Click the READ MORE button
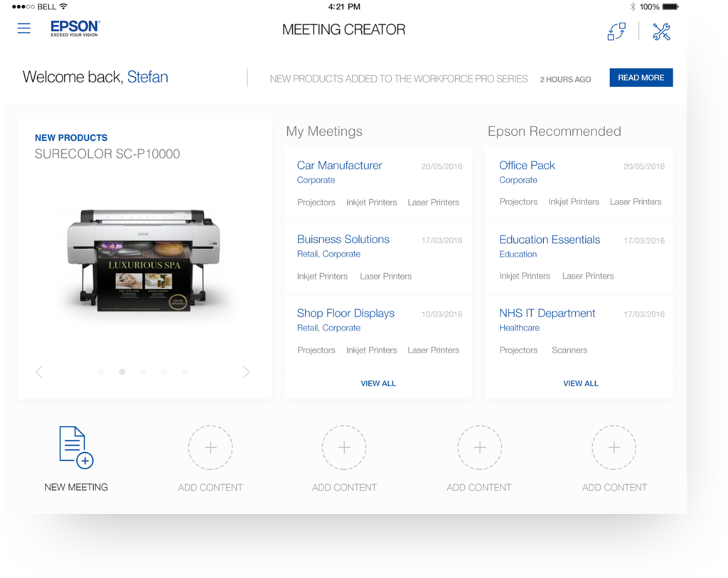 [641, 77]
